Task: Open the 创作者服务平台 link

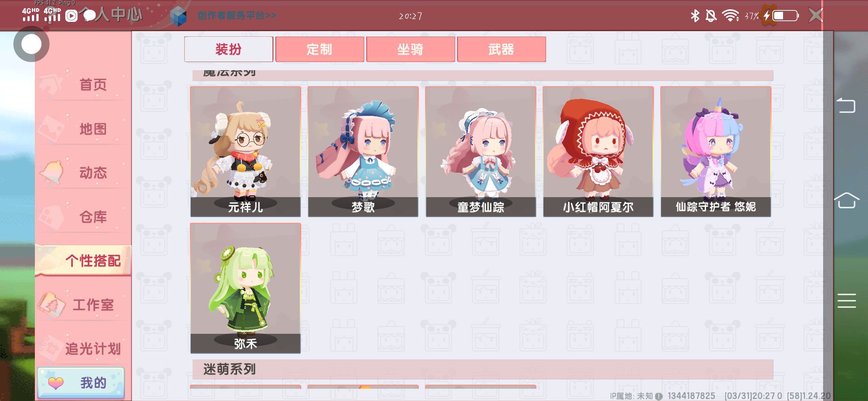Action: point(237,16)
